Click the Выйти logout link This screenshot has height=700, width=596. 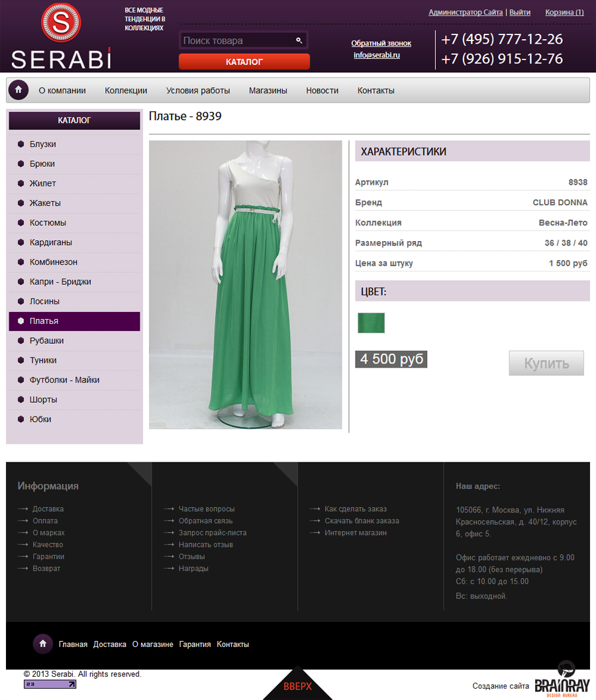coord(520,12)
